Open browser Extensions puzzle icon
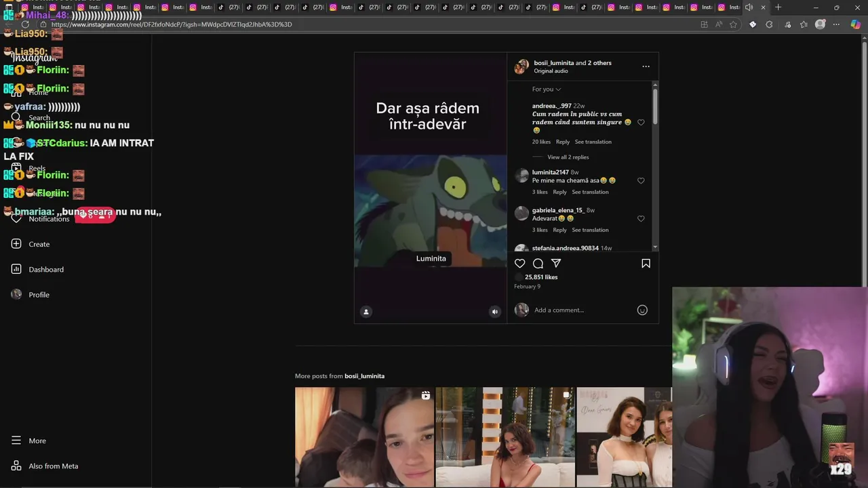Screen dimensions: 868x488 769,24
